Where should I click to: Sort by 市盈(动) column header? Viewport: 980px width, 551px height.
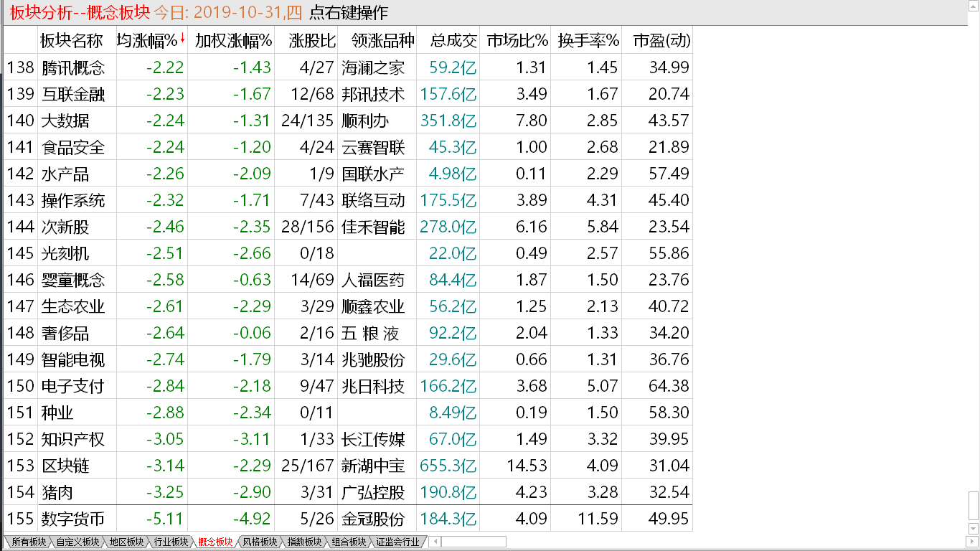point(661,41)
